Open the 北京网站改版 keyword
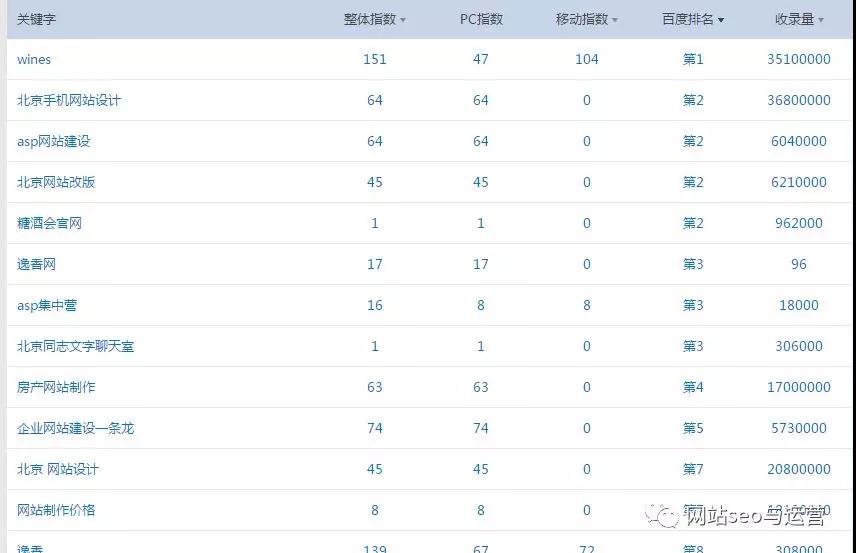856x553 pixels. 56,182
